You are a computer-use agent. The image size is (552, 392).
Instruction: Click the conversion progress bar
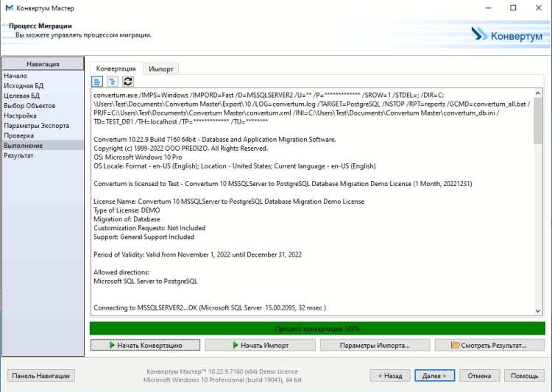coord(317,329)
